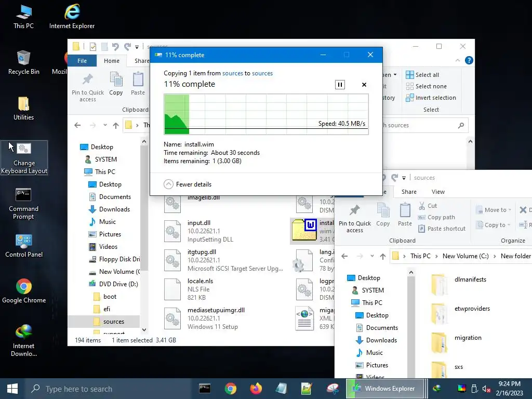Select Pictures in front Explorer navigation pane

click(x=372, y=365)
